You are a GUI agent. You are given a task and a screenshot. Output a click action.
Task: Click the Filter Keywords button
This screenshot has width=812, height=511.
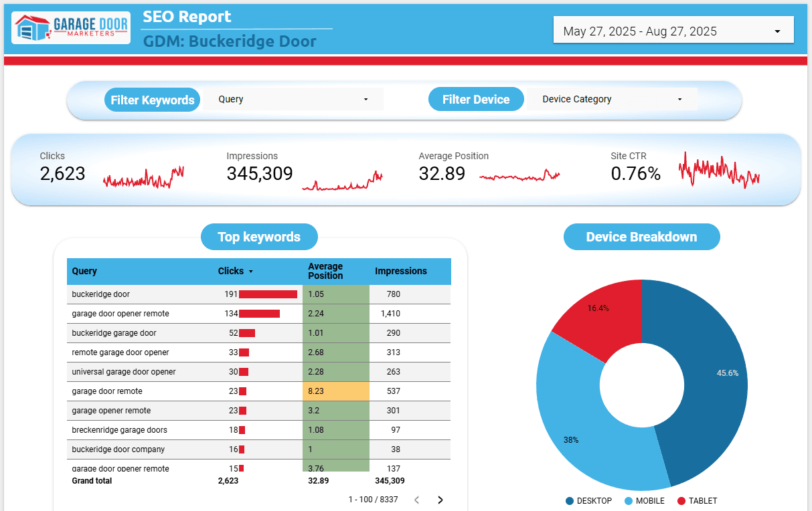(x=152, y=99)
